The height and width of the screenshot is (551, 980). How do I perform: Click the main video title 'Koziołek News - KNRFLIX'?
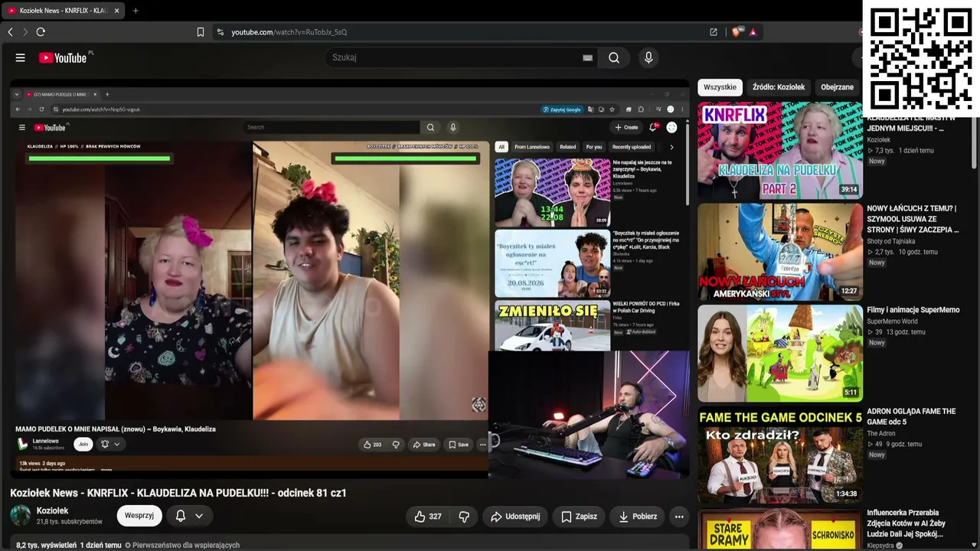tap(178, 493)
